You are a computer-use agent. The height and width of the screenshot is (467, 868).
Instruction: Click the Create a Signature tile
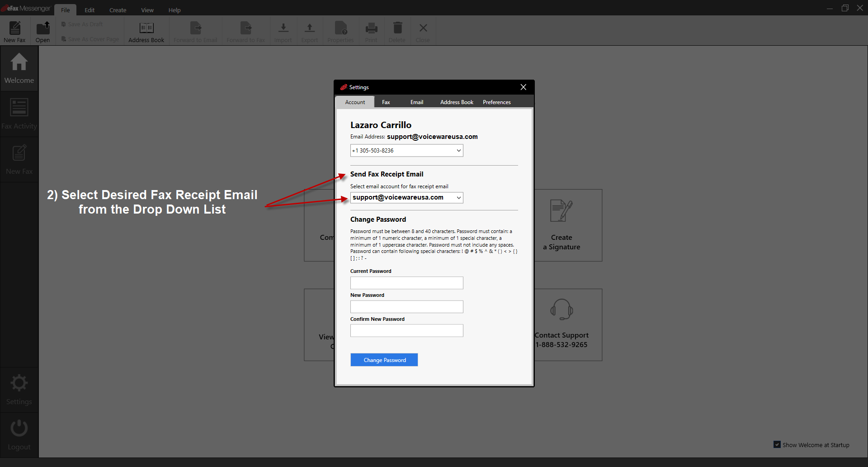pos(568,225)
